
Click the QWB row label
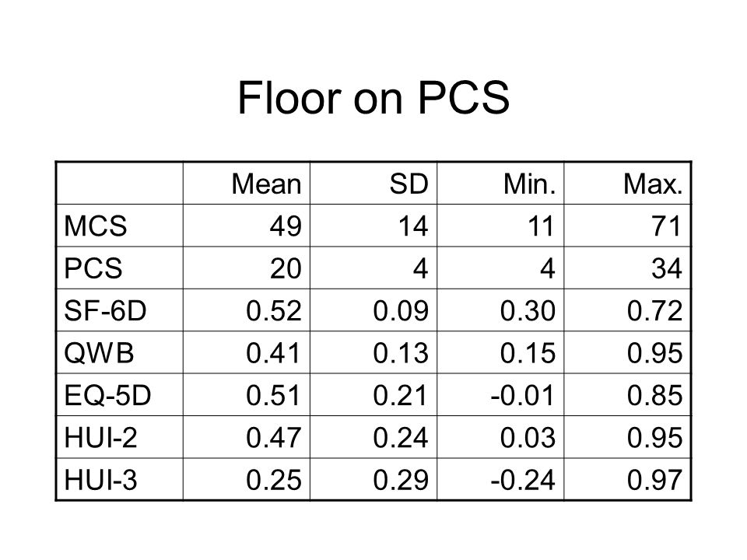click(99, 353)
